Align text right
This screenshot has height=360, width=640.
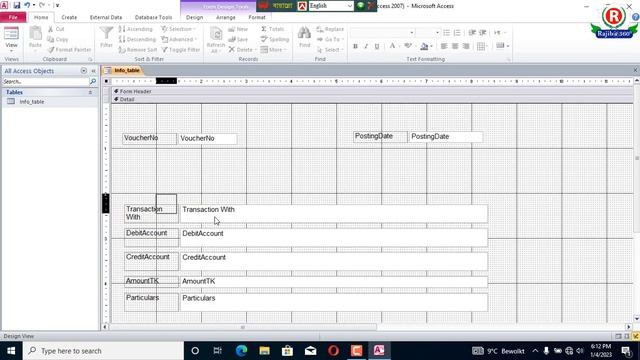(x=466, y=46)
